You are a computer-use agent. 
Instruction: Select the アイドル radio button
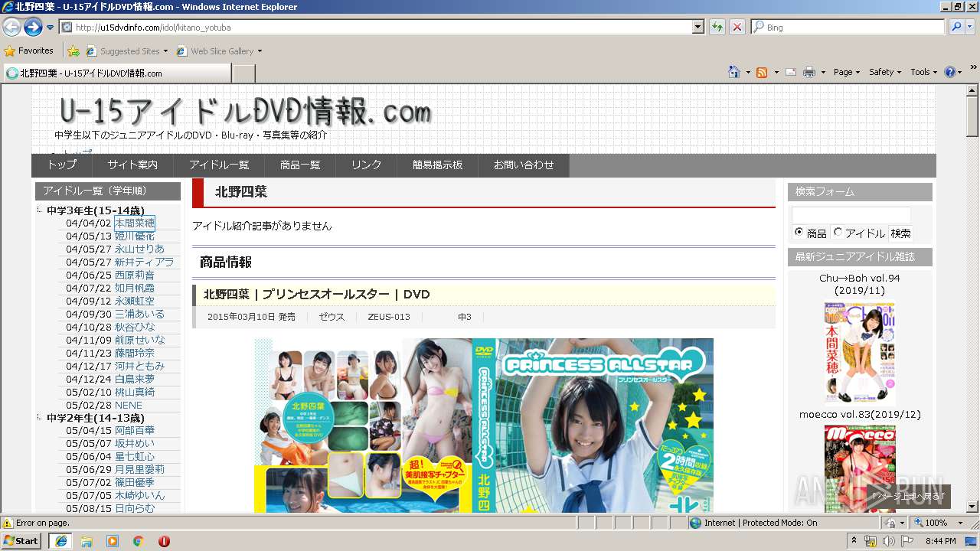click(x=838, y=232)
